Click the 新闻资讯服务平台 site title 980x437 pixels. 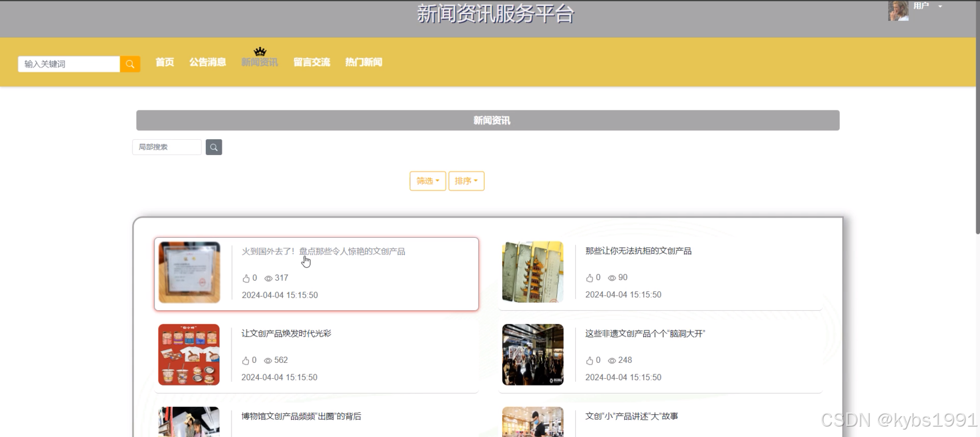click(495, 13)
